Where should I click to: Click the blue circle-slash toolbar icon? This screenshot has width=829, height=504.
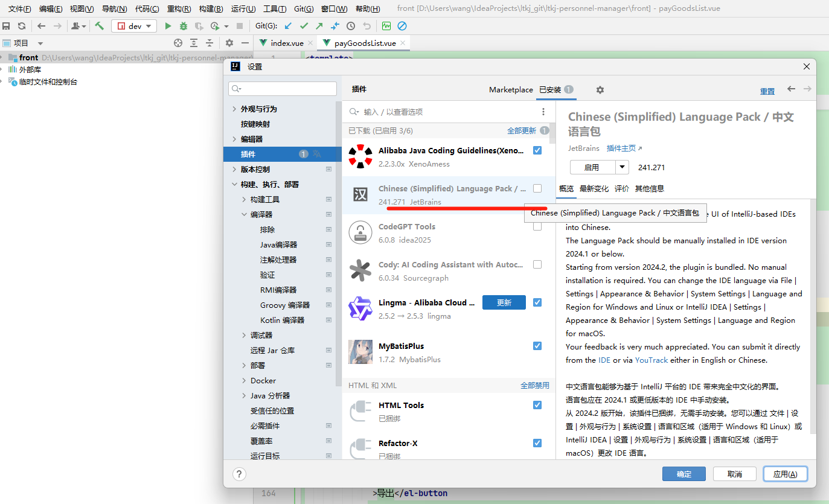coord(402,26)
